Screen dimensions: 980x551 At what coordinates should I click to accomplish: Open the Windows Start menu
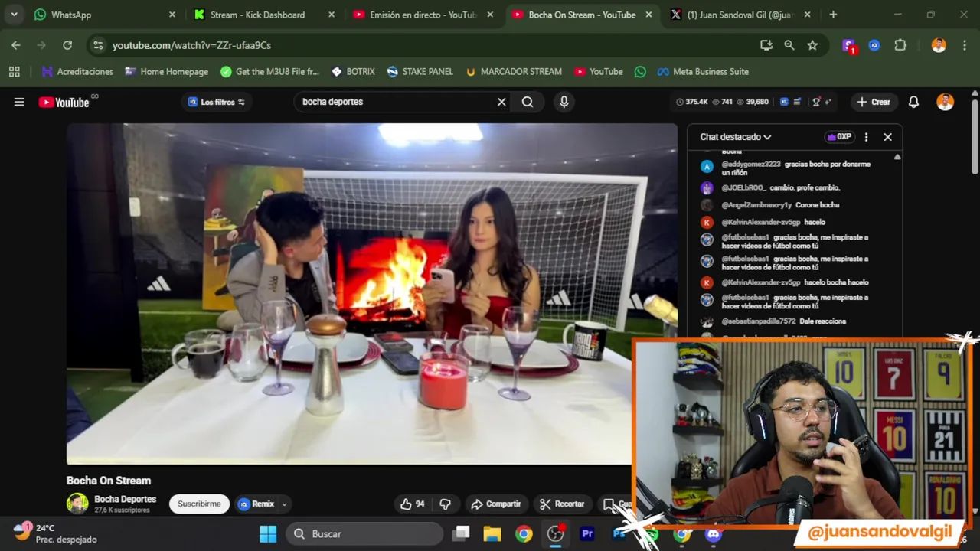click(x=268, y=533)
